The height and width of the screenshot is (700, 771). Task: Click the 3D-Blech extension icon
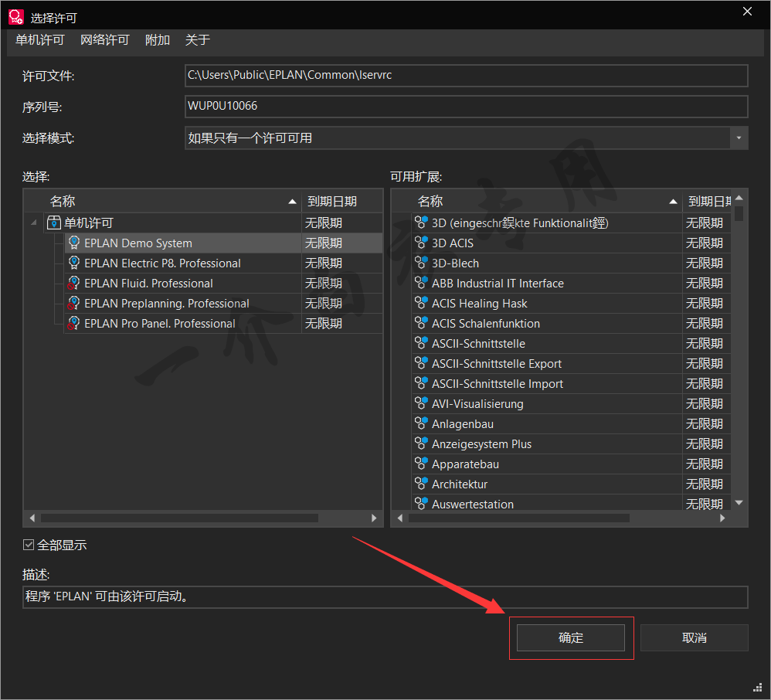point(421,263)
